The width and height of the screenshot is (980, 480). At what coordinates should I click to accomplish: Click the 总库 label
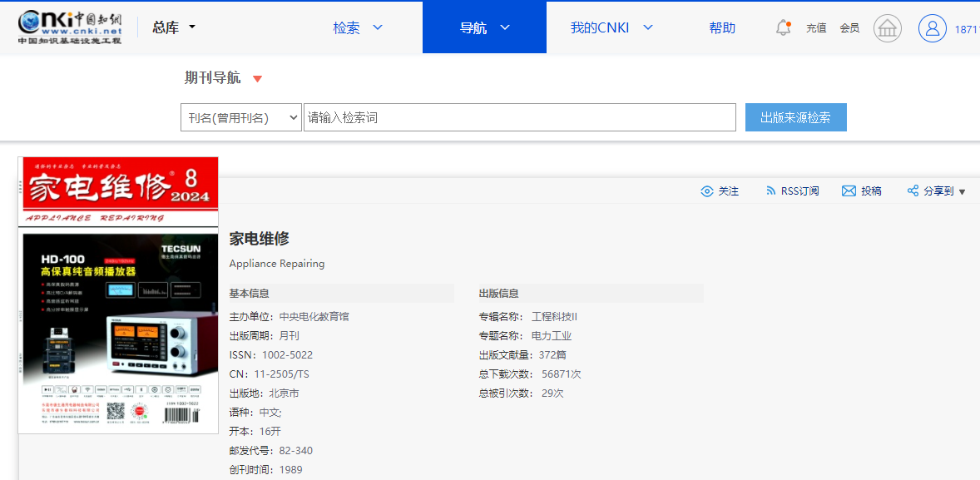pos(166,27)
